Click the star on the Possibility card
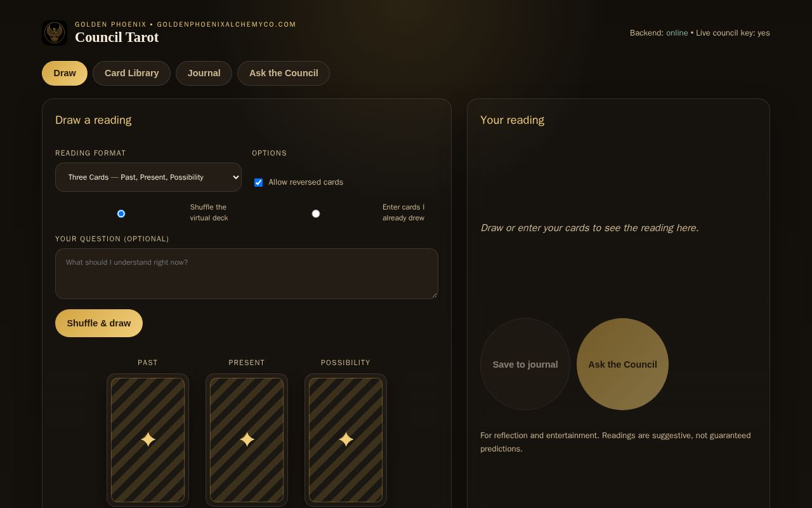Viewport: 812px width, 508px height. tap(346, 439)
